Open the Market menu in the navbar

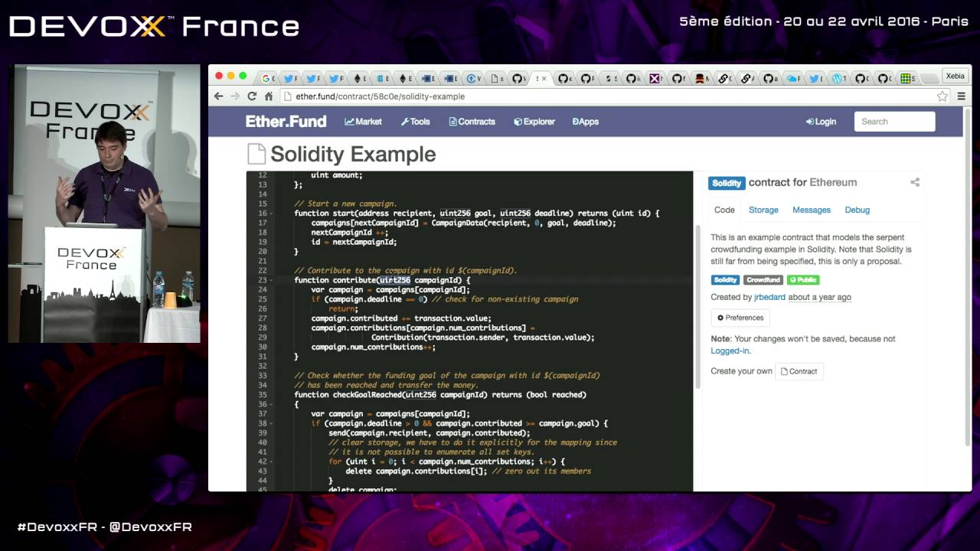[363, 122]
